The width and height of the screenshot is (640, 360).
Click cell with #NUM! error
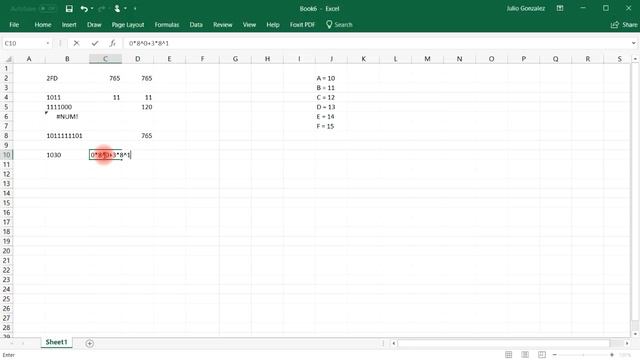[67, 117]
